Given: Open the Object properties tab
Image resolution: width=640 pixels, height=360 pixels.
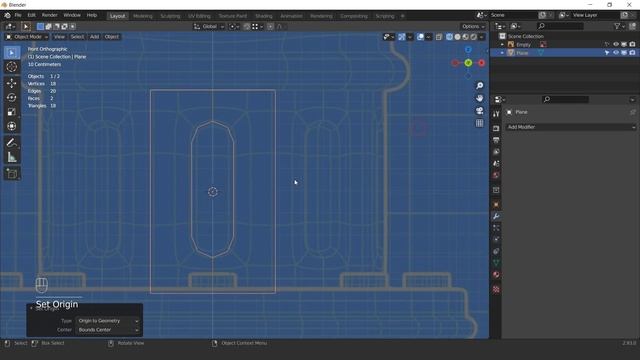Looking at the screenshot, I should click(x=496, y=204).
